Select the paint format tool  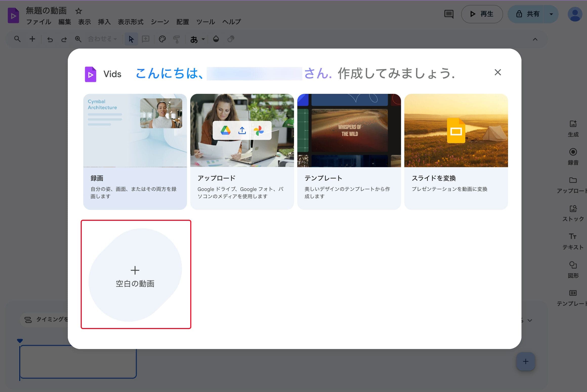click(x=177, y=39)
